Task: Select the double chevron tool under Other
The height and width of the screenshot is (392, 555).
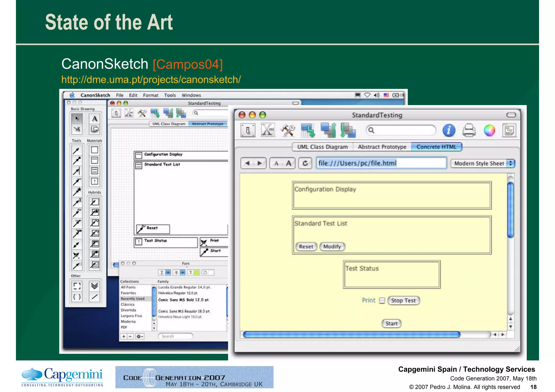Action: coord(94,286)
